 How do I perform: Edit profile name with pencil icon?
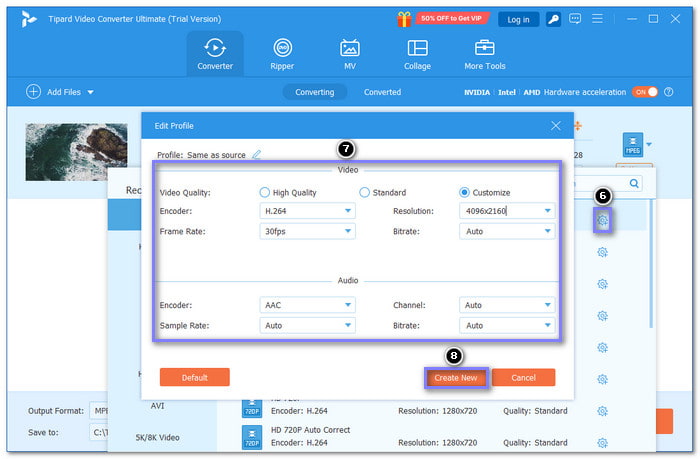[x=256, y=154]
